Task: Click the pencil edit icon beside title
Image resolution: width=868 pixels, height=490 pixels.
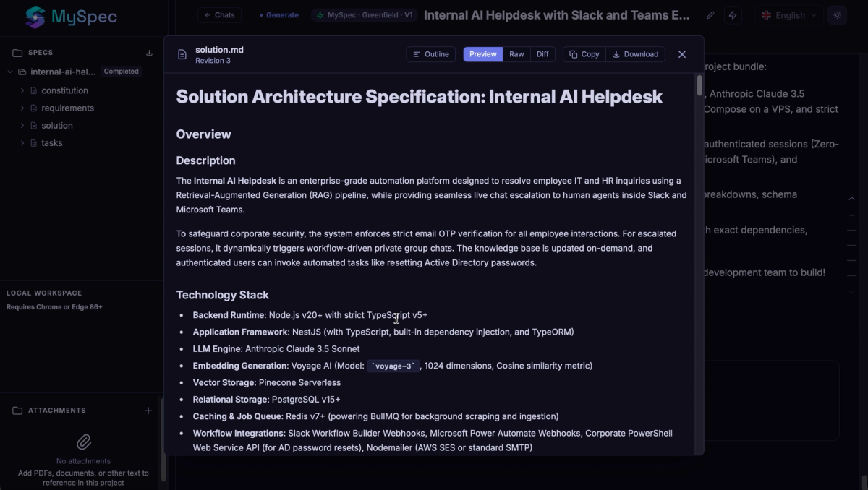Action: point(710,15)
